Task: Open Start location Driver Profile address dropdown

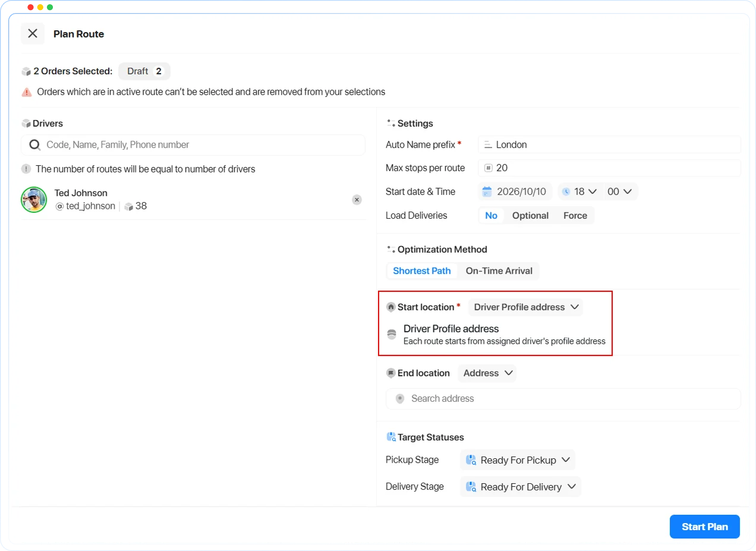Action: point(526,307)
